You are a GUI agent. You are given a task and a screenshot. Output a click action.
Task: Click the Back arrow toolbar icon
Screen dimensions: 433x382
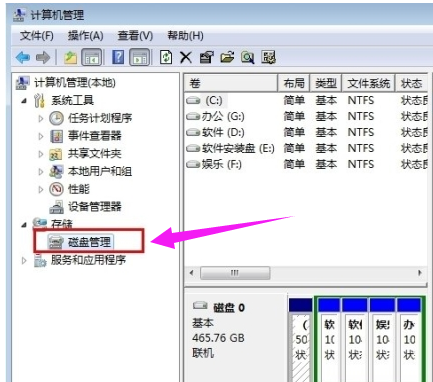(x=23, y=58)
